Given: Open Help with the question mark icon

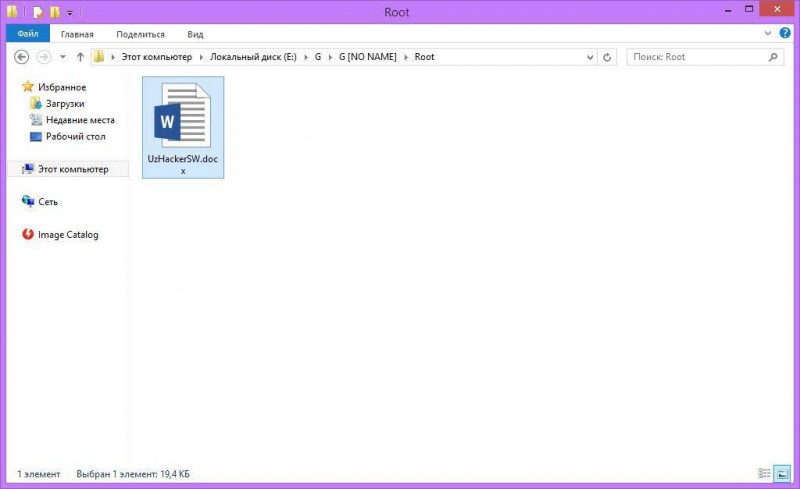Looking at the screenshot, I should (x=785, y=33).
